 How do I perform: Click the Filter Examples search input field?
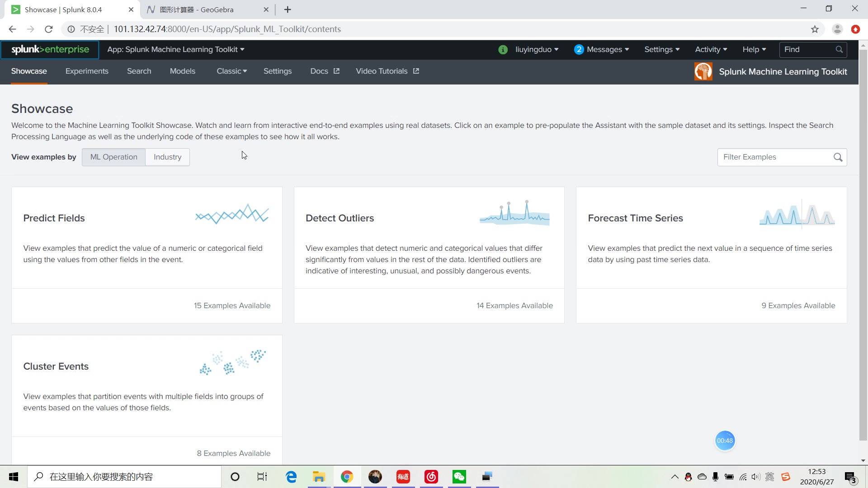[x=775, y=157]
